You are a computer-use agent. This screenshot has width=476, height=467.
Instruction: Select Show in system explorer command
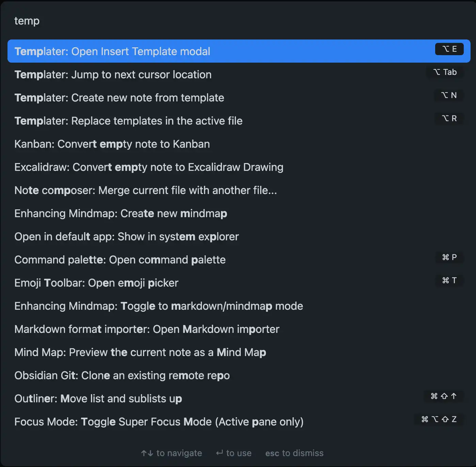126,237
